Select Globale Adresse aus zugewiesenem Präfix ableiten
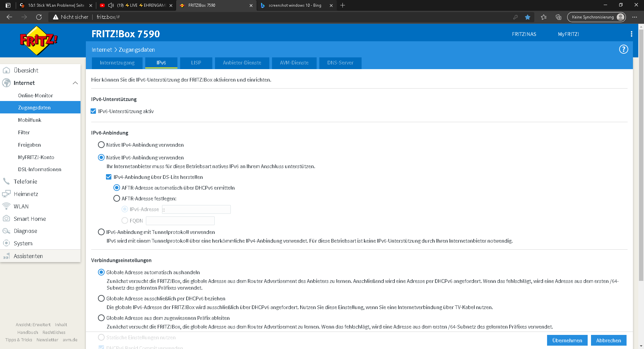Image resolution: width=644 pixels, height=349 pixels. [x=101, y=318]
